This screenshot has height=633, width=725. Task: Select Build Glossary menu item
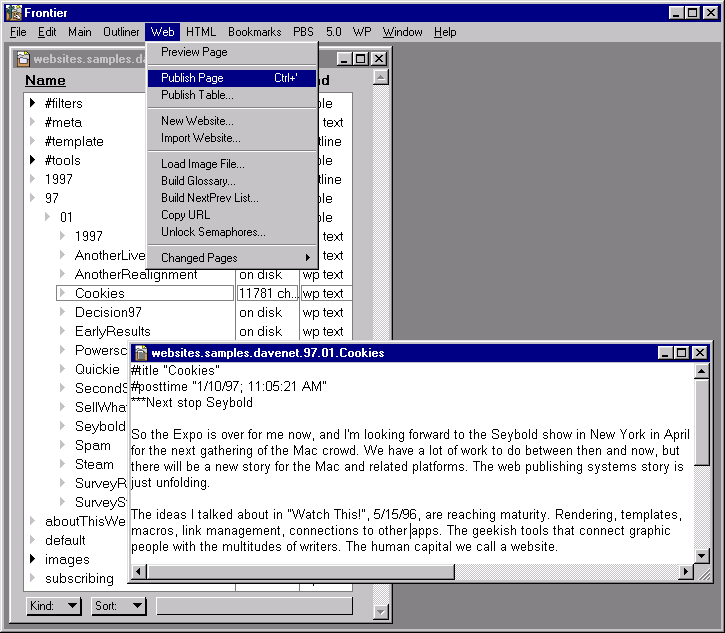pyautogui.click(x=198, y=181)
